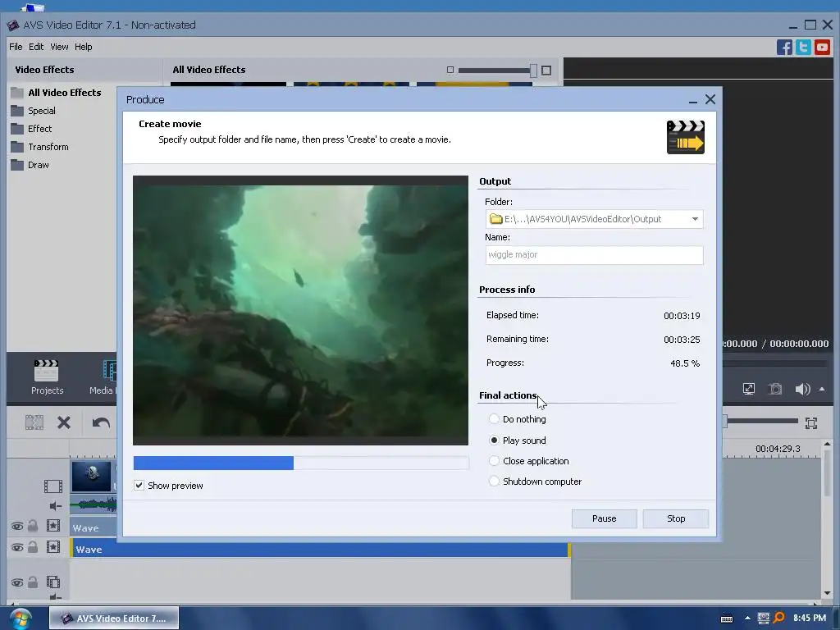Viewport: 840px width, 630px height.
Task: Select the Shutdown computer radio button
Action: [494, 481]
